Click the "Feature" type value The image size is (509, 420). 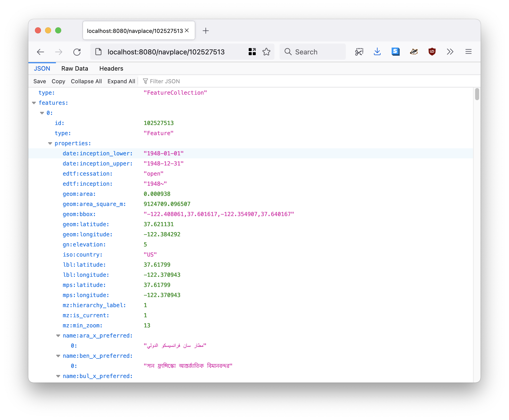point(158,133)
